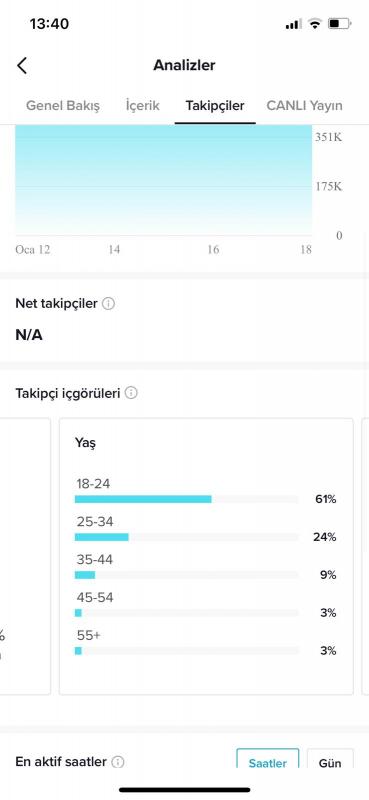The image size is (369, 800).
Task: Tap the Yaş insights card heading
Action: (85, 443)
